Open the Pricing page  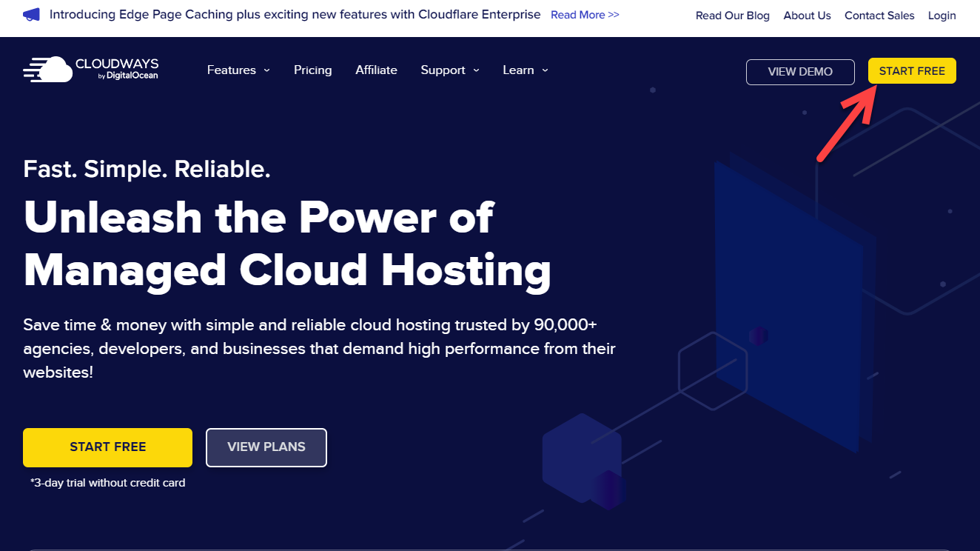tap(312, 70)
